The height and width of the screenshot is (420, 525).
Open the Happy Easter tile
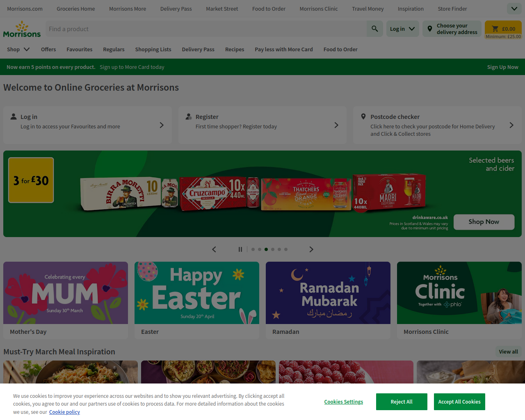197,300
